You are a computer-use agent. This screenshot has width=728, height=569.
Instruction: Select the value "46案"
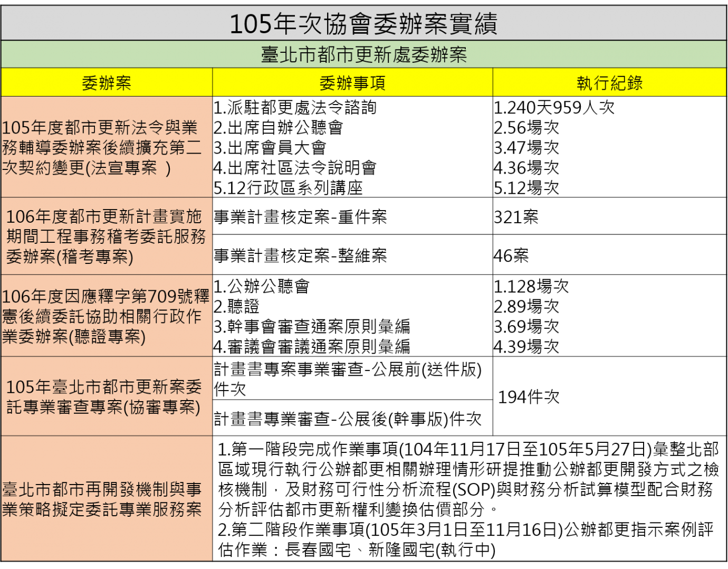(x=511, y=256)
